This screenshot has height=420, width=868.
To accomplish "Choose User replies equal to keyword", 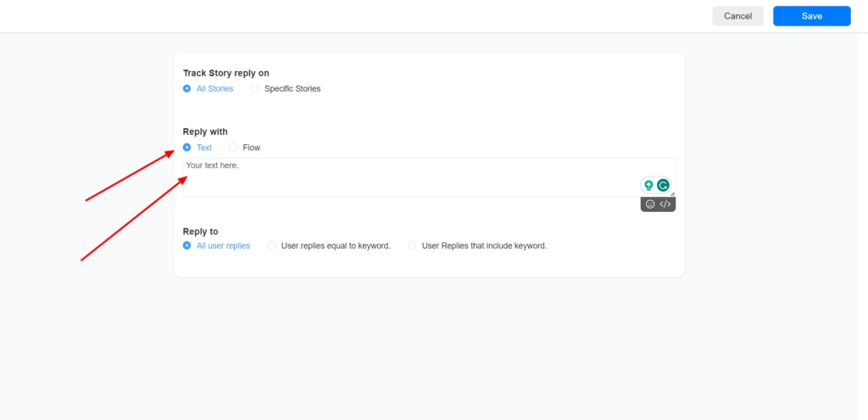I will pos(272,246).
